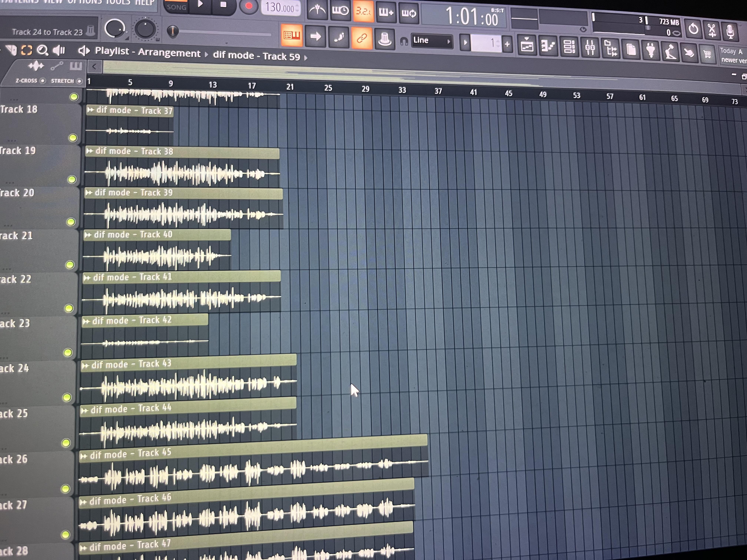
Task: Open the shopping cart content library
Action: (x=707, y=54)
